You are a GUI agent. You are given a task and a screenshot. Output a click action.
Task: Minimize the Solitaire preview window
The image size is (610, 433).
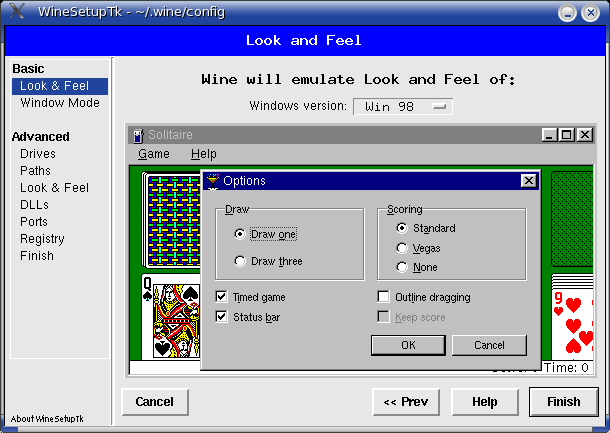pyautogui.click(x=549, y=135)
